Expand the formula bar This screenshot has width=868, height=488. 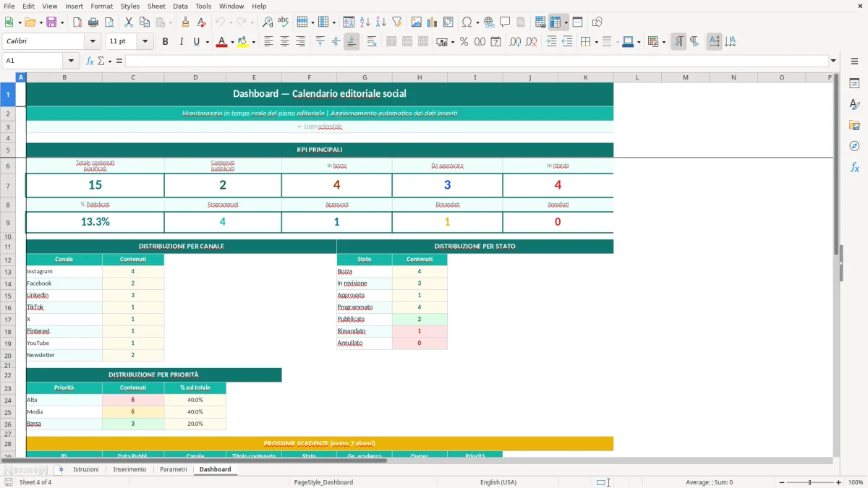834,61
